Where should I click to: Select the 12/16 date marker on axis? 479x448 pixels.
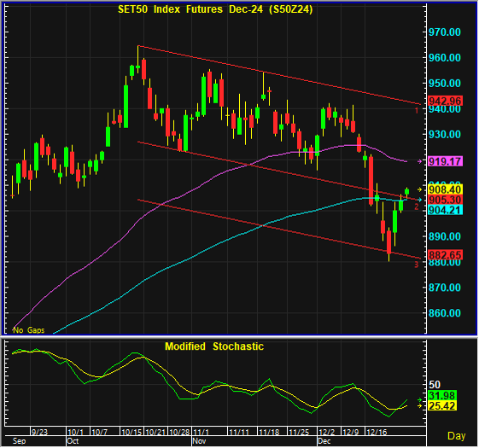coord(377,432)
